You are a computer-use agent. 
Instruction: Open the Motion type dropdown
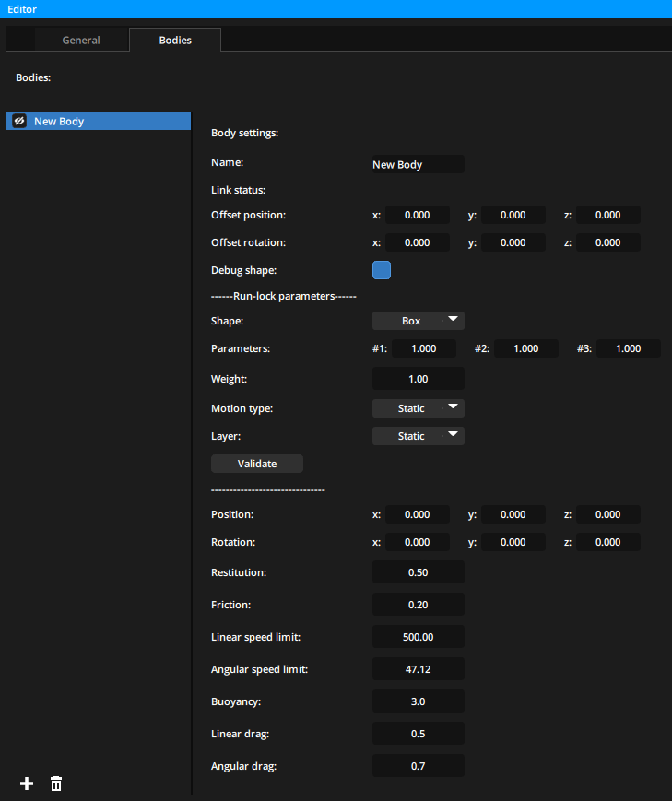[418, 407]
